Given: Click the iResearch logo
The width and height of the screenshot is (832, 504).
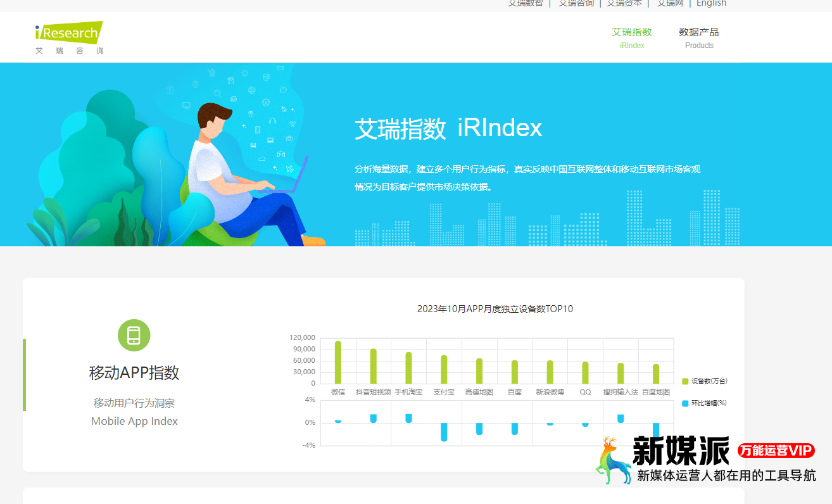Looking at the screenshot, I should [69, 38].
